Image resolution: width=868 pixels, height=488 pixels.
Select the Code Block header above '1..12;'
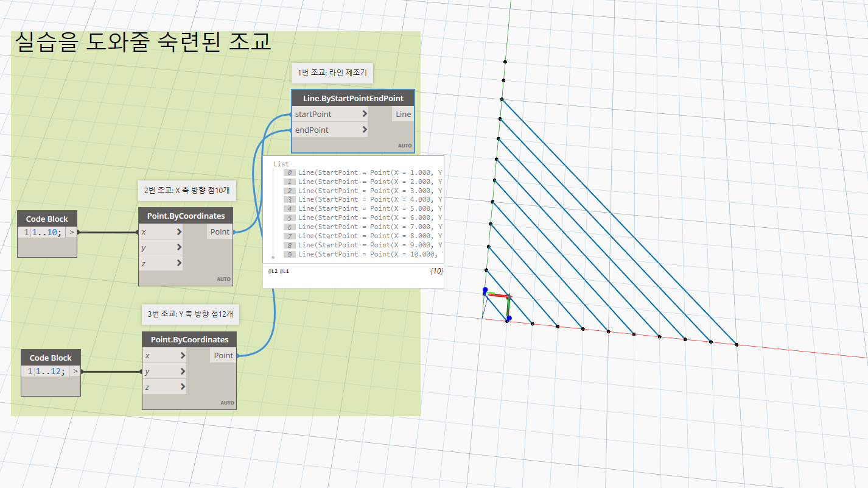click(51, 358)
